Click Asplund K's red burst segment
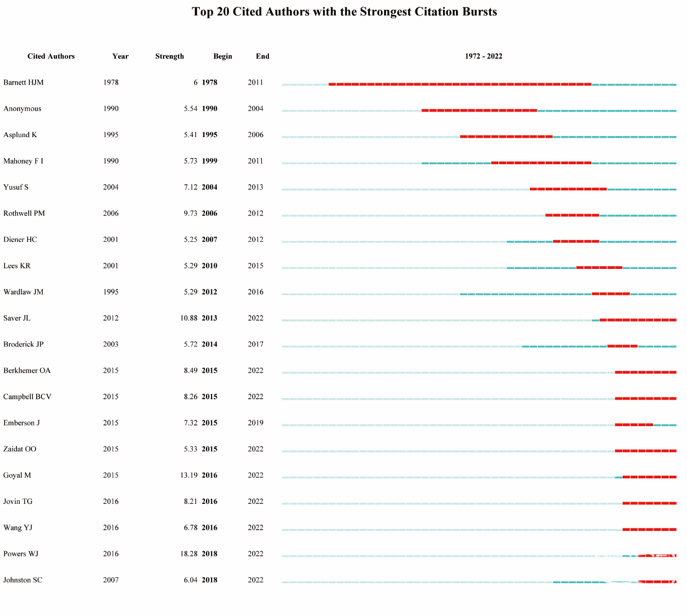The image size is (687, 616). pyautogui.click(x=506, y=137)
